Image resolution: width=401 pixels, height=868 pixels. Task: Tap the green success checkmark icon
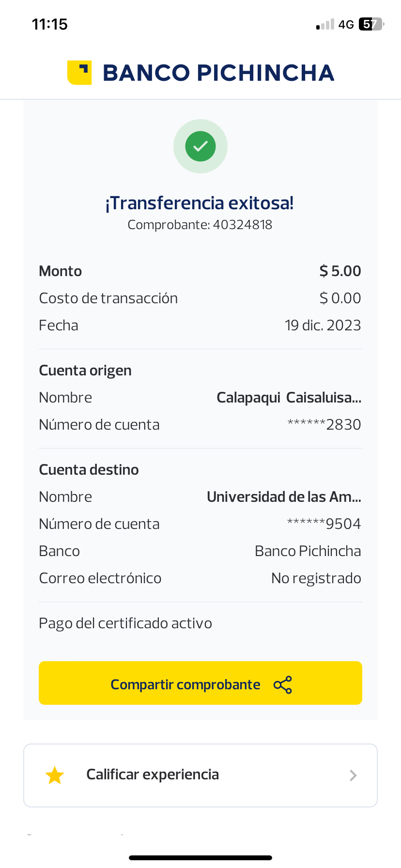tap(200, 146)
